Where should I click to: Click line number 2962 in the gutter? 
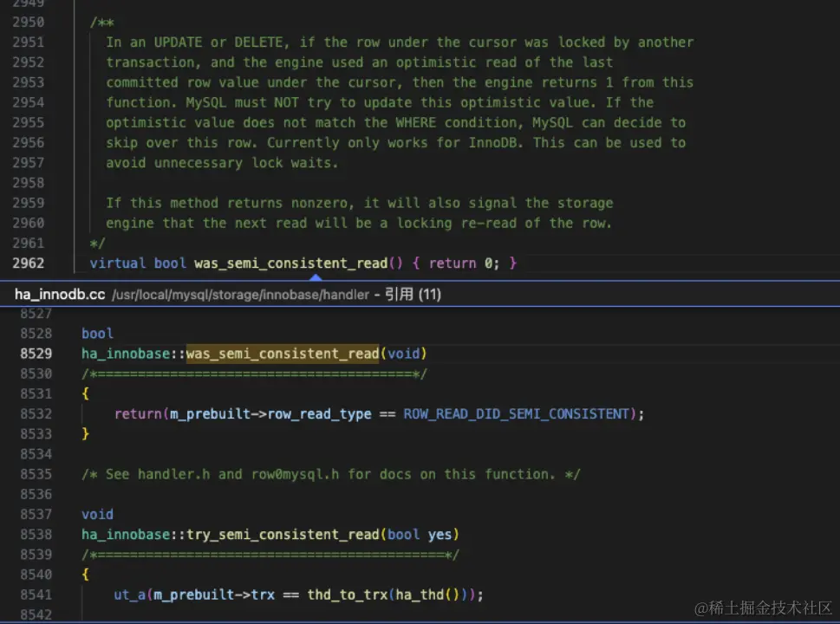(x=29, y=263)
